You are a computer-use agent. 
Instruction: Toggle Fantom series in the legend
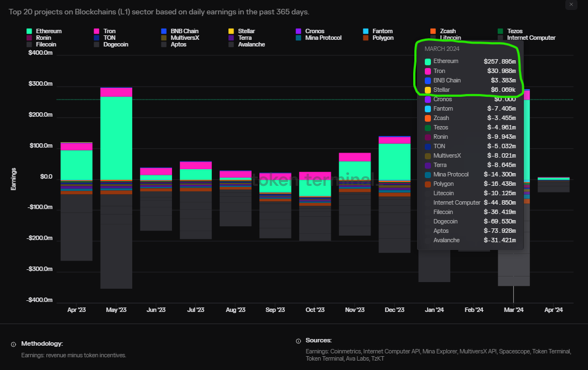tap(378, 31)
